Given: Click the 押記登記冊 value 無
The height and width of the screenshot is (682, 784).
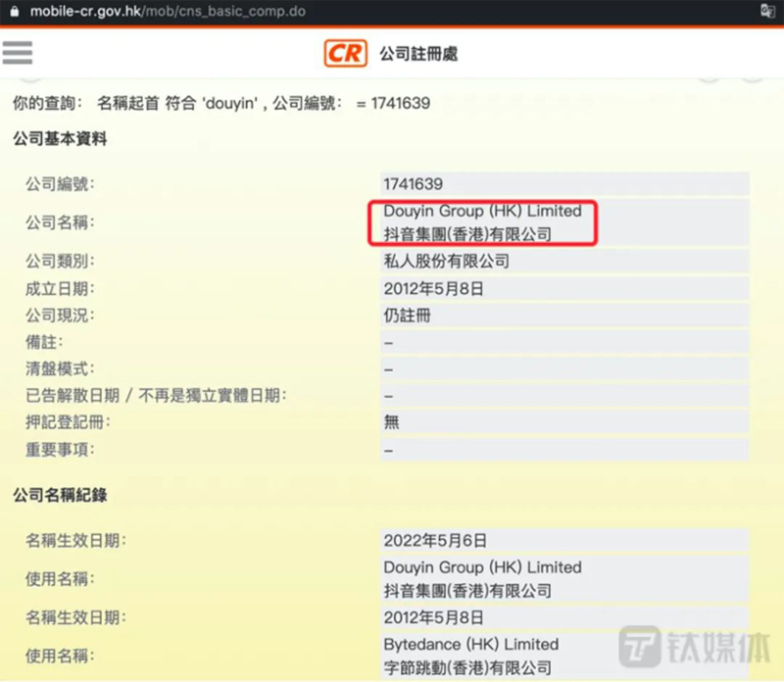Looking at the screenshot, I should [392, 422].
